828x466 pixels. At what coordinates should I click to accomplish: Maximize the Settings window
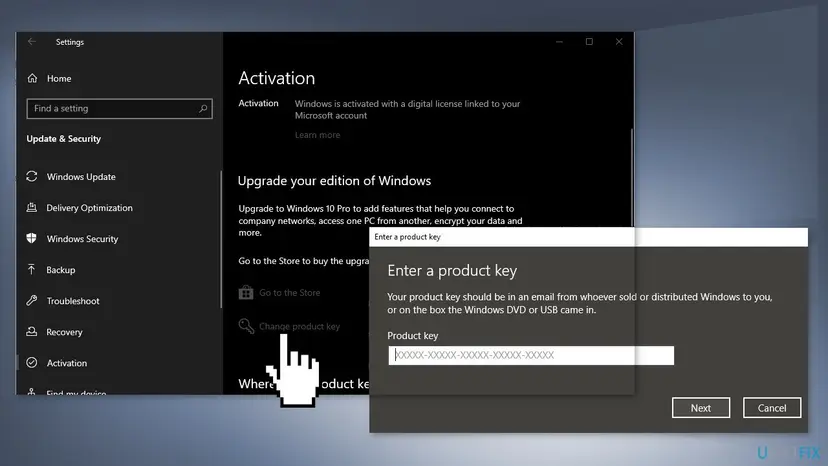pos(589,42)
